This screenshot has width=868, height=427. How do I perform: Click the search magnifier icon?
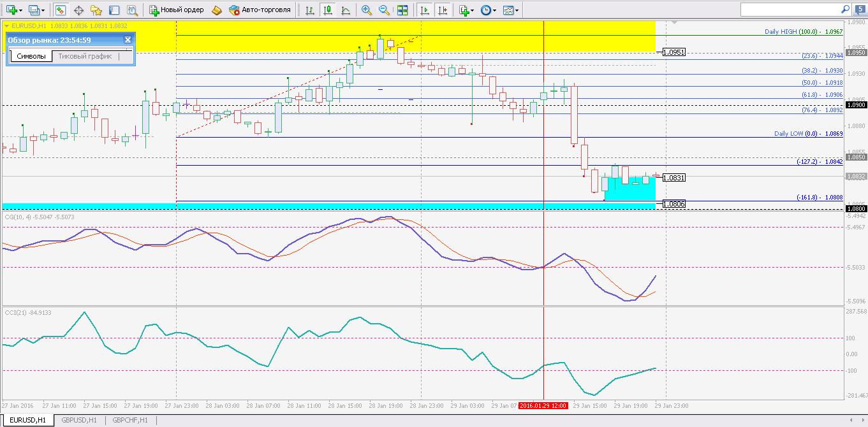click(x=845, y=10)
